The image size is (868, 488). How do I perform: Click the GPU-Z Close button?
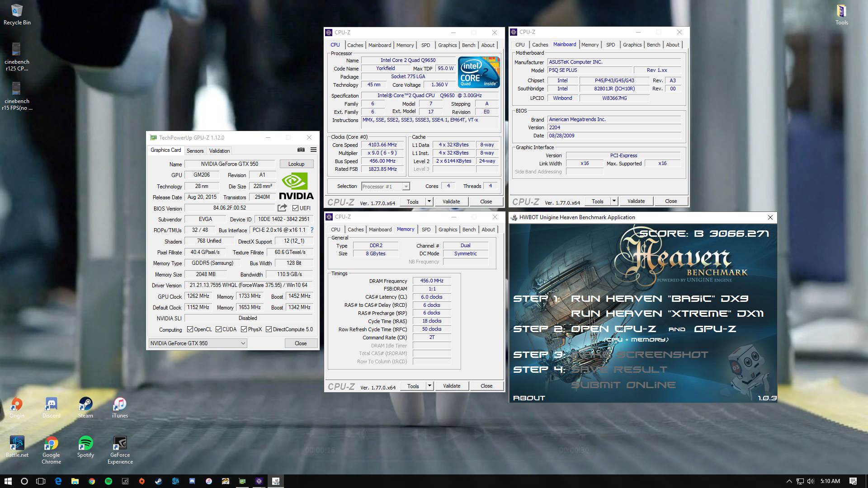(x=301, y=343)
